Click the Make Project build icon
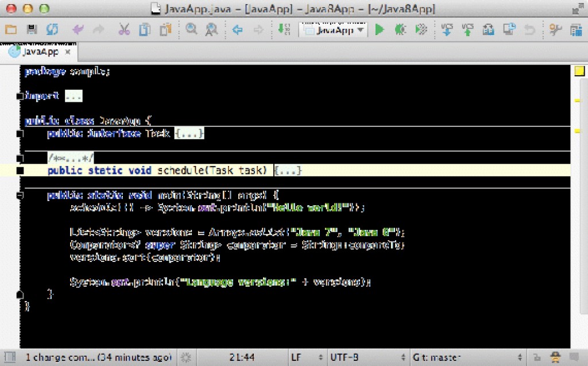This screenshot has height=366, width=588. tap(284, 29)
